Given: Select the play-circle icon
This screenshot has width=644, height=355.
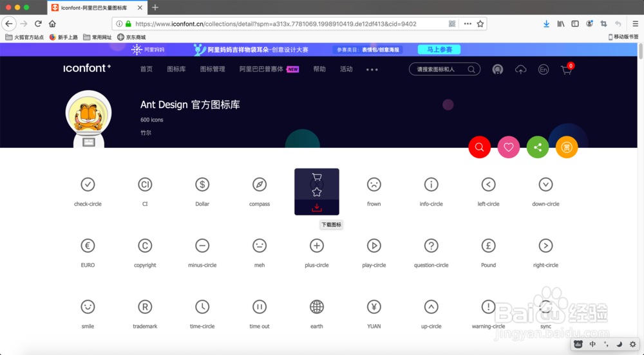Looking at the screenshot, I should [374, 246].
